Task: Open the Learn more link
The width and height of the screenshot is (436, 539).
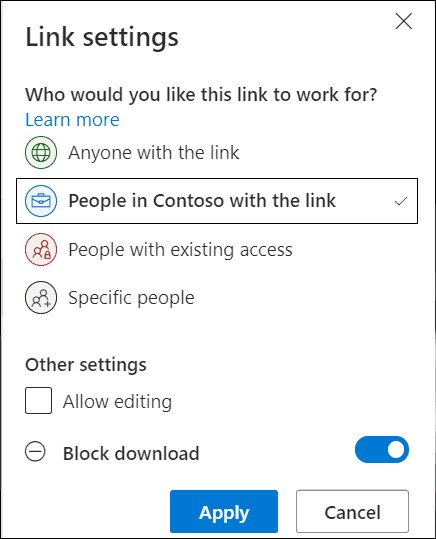Action: (x=72, y=120)
